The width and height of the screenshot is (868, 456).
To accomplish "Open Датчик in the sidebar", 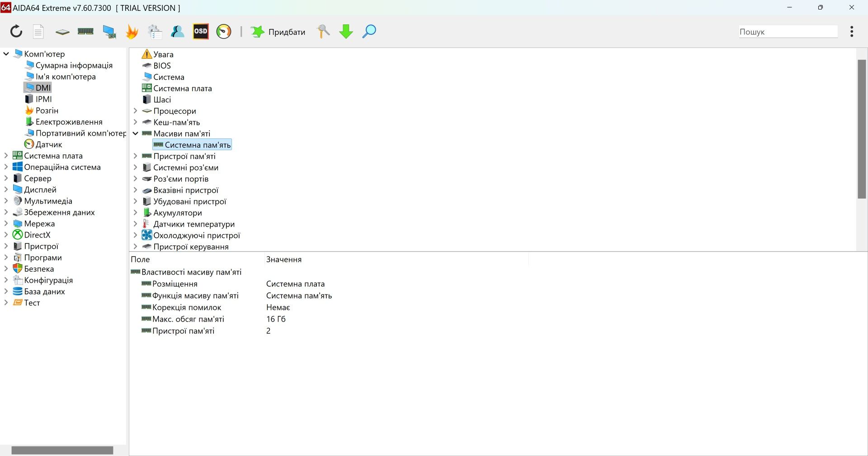I will [49, 144].
